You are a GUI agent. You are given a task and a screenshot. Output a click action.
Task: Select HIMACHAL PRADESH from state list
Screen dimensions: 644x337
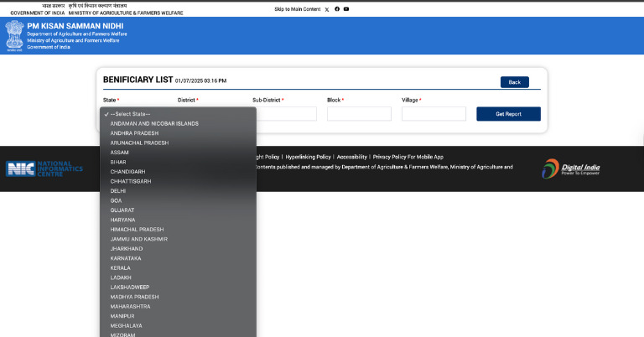click(178, 230)
